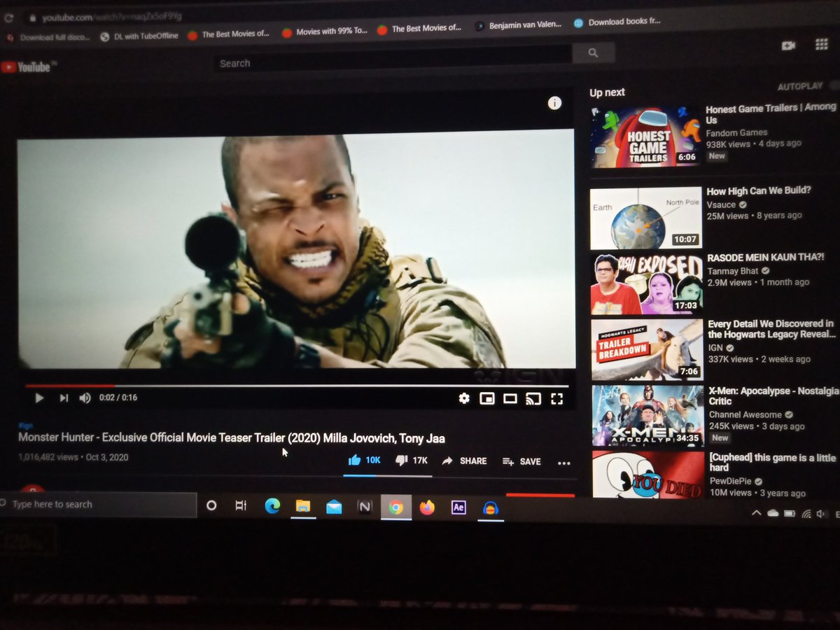The height and width of the screenshot is (630, 840).
Task: Click the #ign hashtag
Action: (26, 425)
